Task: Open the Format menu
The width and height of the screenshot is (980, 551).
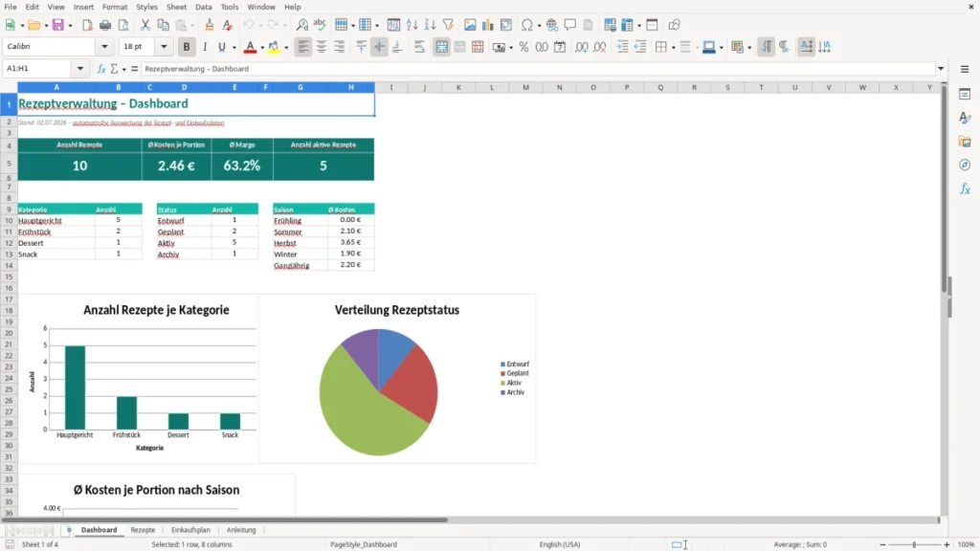Action: click(115, 7)
